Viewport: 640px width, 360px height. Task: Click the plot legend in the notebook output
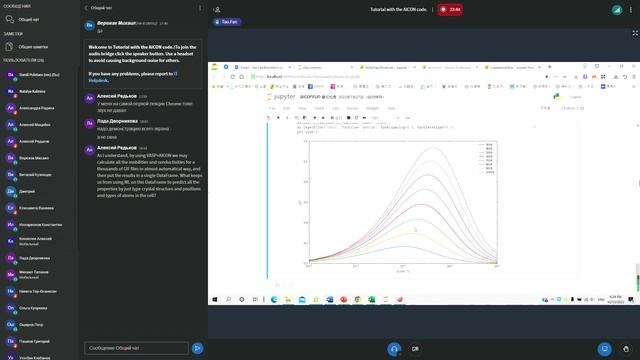[x=487, y=158]
